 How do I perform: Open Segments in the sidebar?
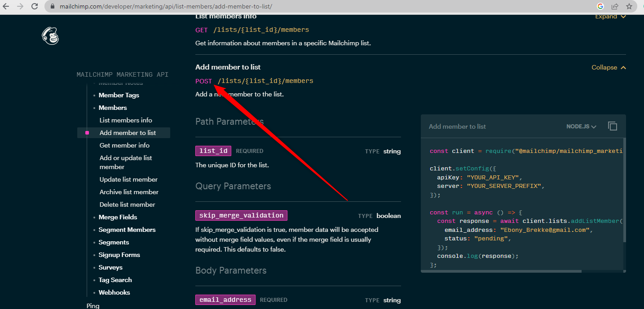[114, 242]
